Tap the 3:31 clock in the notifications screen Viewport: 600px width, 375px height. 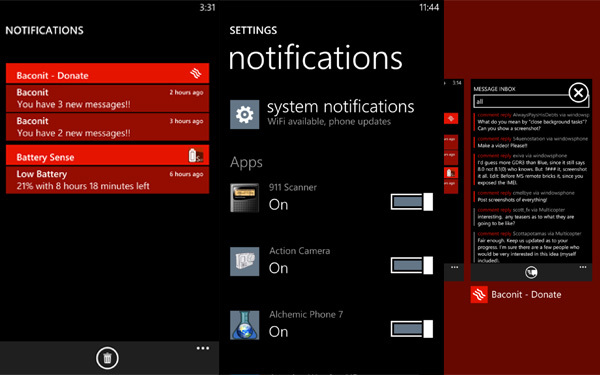(x=207, y=8)
